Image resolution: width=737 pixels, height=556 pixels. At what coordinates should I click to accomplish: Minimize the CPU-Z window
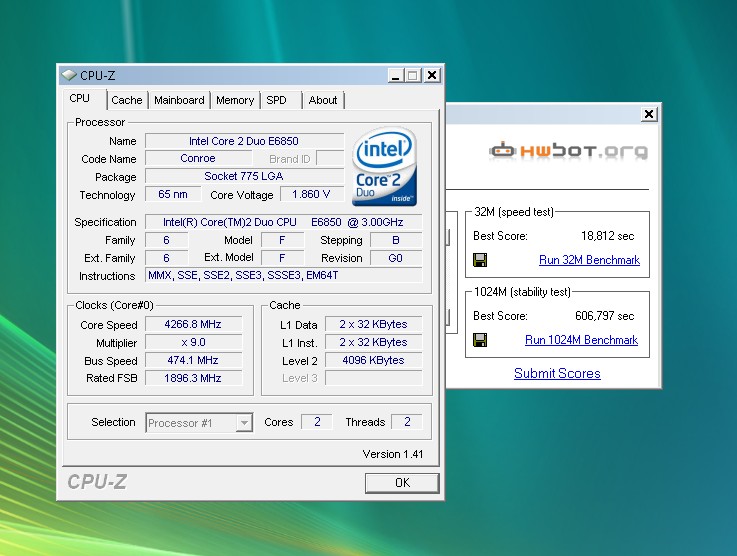pos(395,75)
